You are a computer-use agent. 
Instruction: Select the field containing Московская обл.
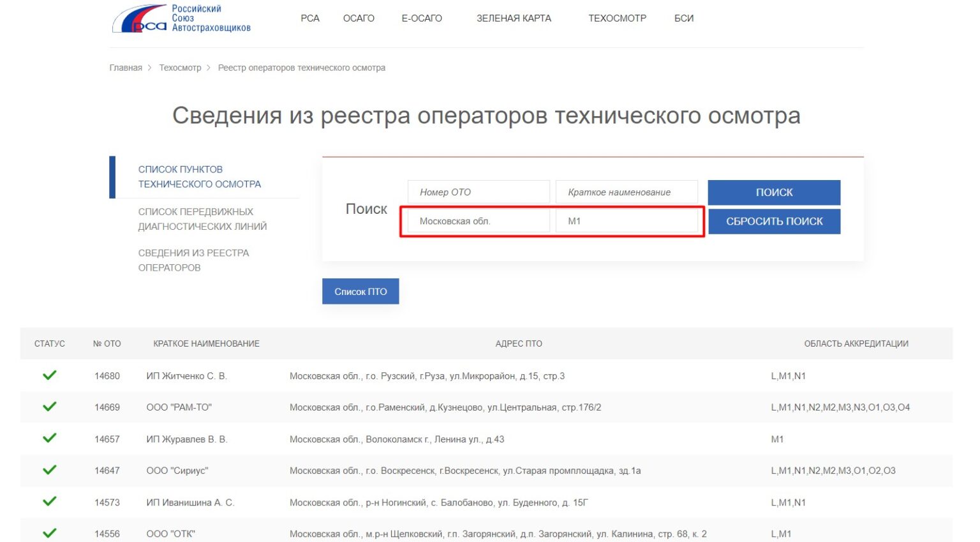tap(479, 221)
